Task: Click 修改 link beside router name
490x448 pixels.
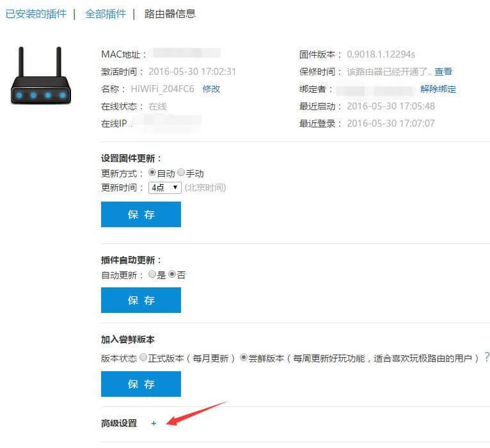Action: [211, 89]
